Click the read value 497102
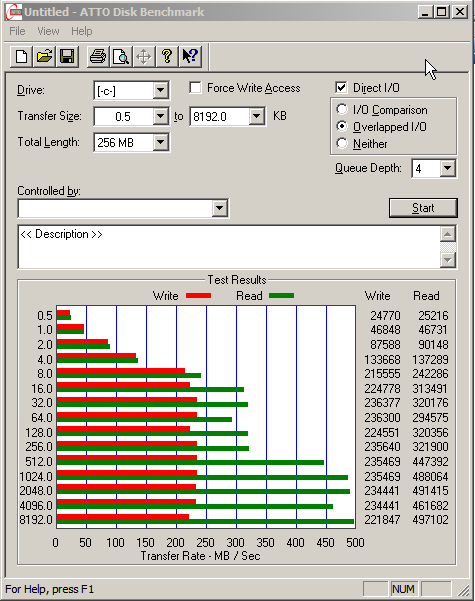Screen dimensions: 475x601 [x=431, y=520]
